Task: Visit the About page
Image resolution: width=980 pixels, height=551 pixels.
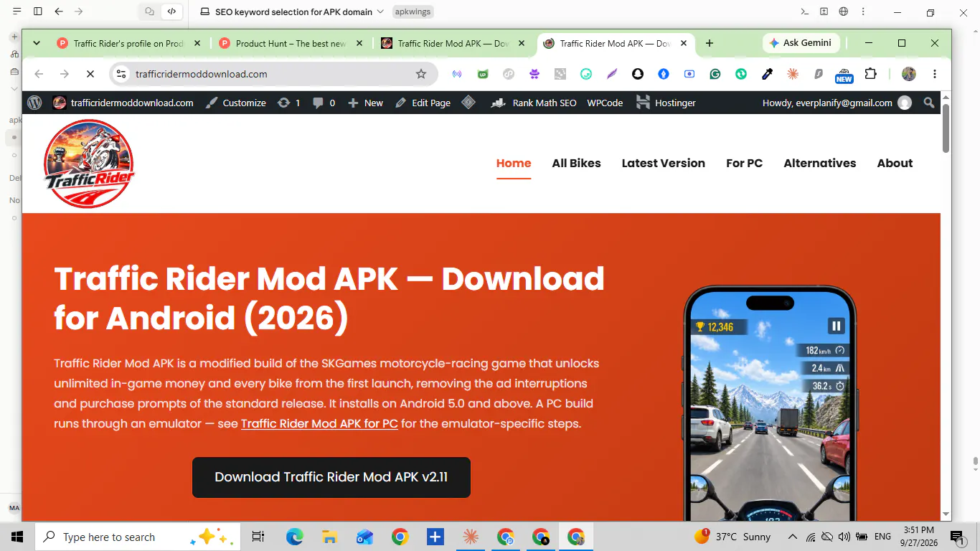Action: (x=895, y=164)
